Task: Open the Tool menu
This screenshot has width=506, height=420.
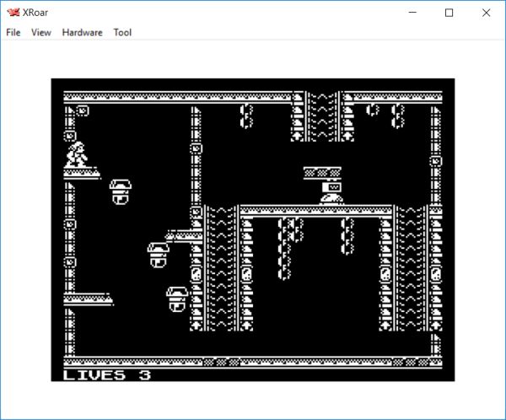Action: 122,33
